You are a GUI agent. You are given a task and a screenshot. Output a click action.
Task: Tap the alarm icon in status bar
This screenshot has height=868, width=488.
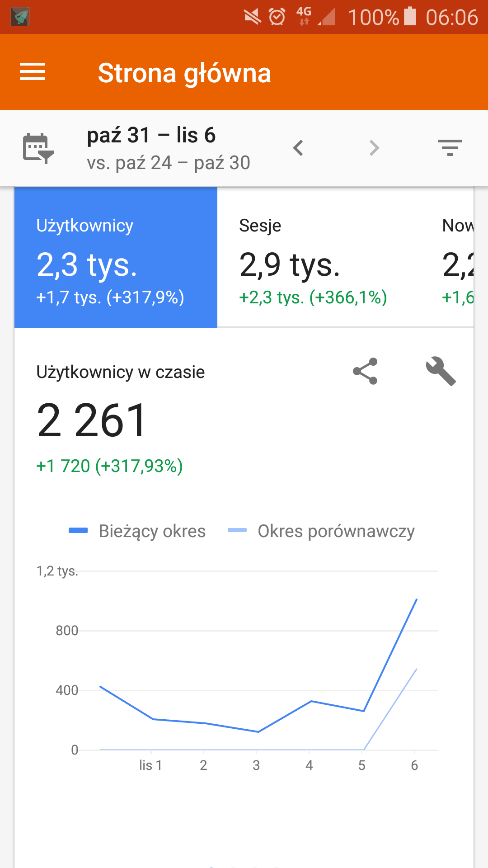(x=277, y=17)
